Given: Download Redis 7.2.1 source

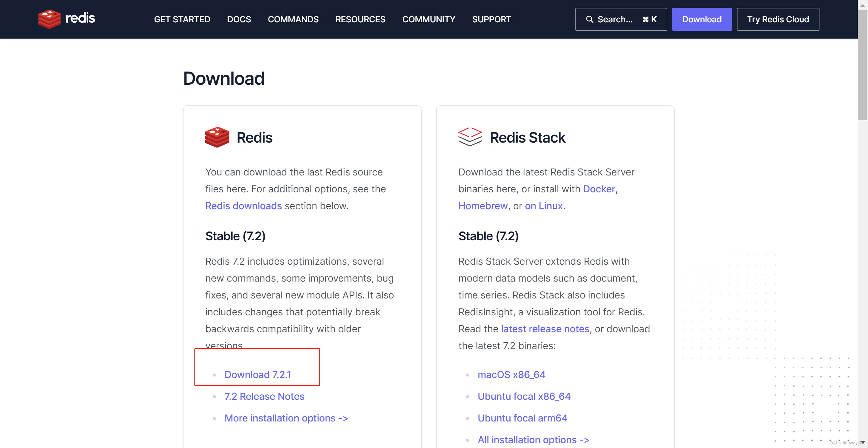Looking at the screenshot, I should point(258,374).
